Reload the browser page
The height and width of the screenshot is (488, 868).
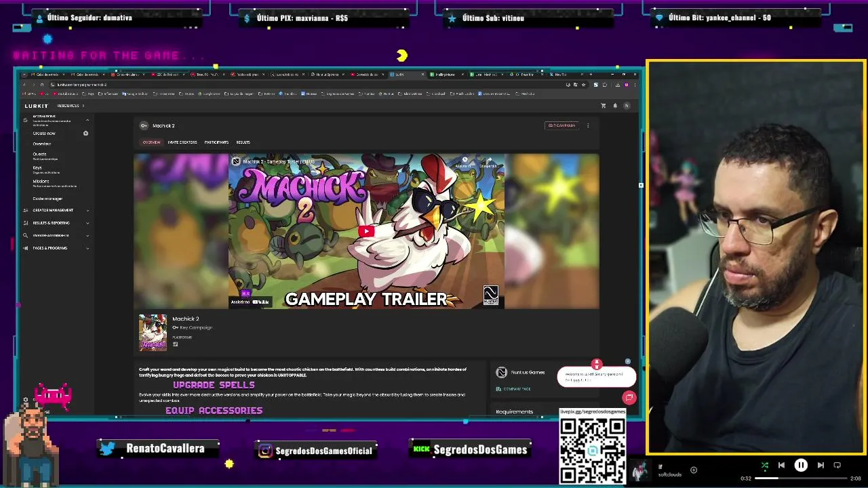coord(42,85)
